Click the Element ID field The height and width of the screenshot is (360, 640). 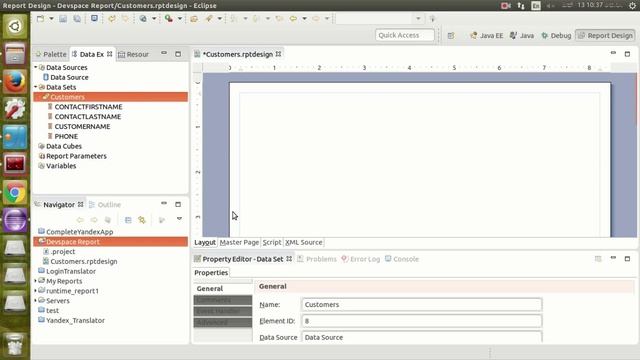[422, 321]
